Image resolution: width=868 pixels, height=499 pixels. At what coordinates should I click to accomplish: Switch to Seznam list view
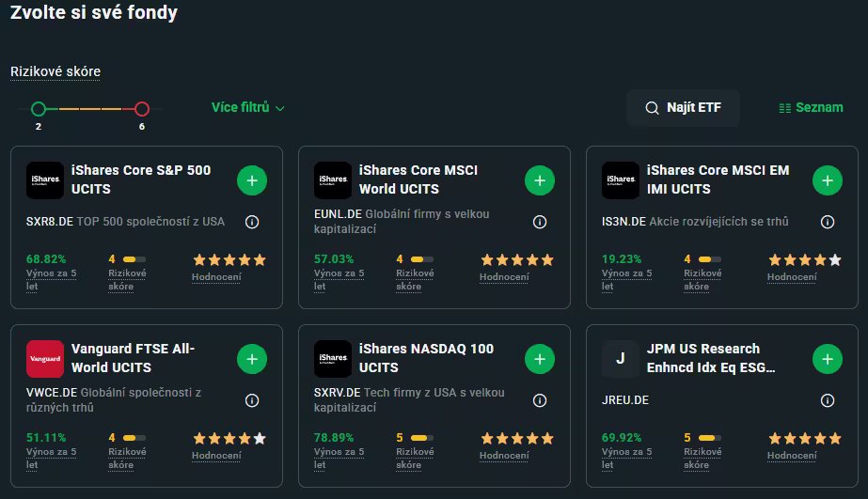click(x=811, y=107)
